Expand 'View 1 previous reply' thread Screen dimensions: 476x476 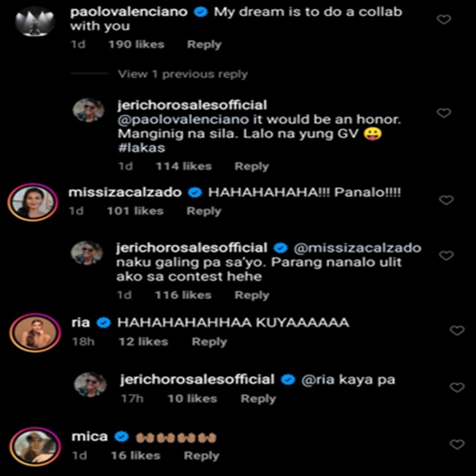click(182, 74)
